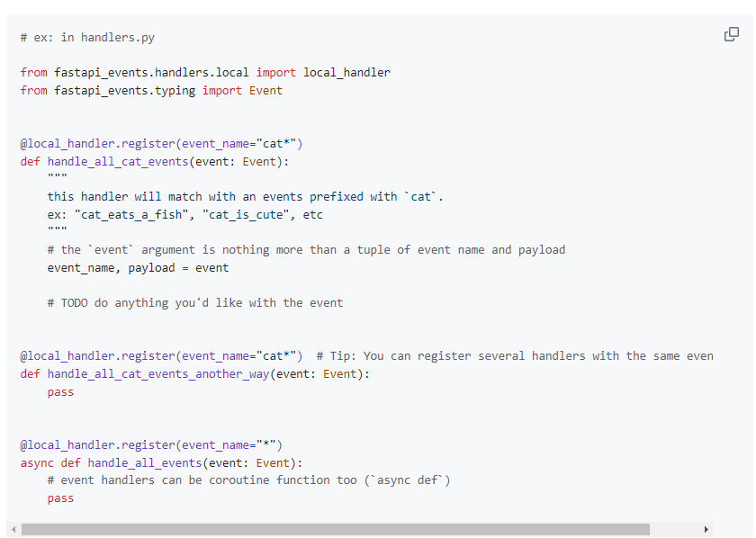756x538 pixels.
Task: Click the horizontal scrollbar right arrow
Action: tap(706, 529)
